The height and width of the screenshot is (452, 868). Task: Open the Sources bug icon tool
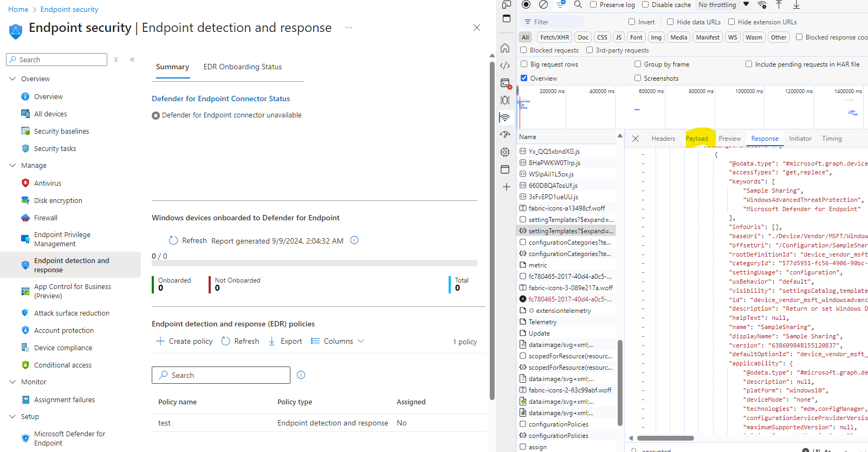[x=505, y=100]
